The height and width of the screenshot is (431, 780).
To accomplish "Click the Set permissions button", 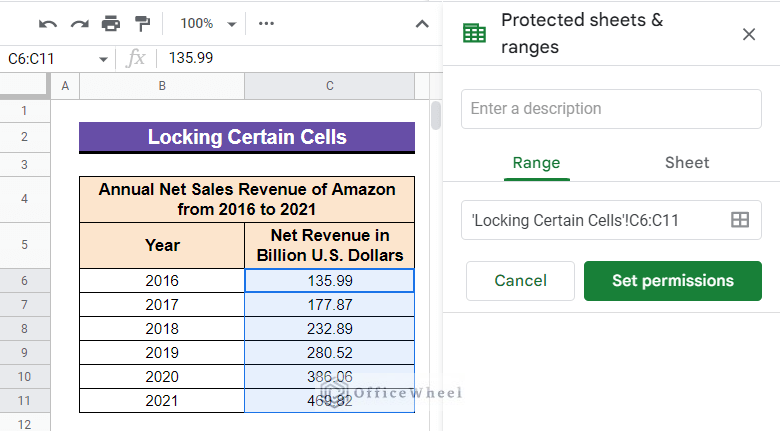I will click(x=673, y=281).
